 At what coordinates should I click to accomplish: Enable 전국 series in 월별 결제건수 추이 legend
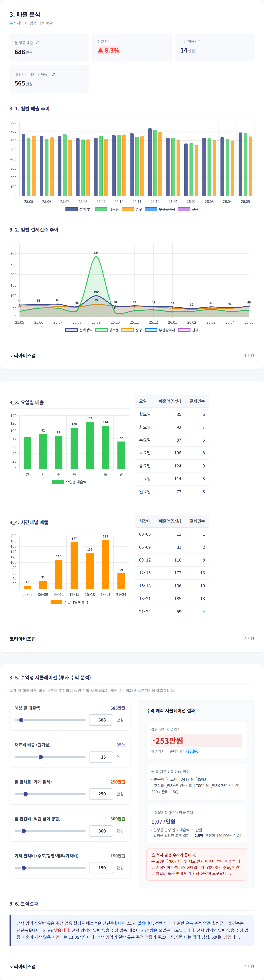188,330
